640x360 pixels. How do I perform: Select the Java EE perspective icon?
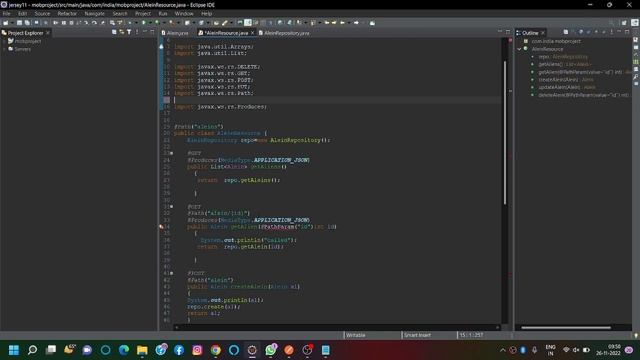point(635,23)
